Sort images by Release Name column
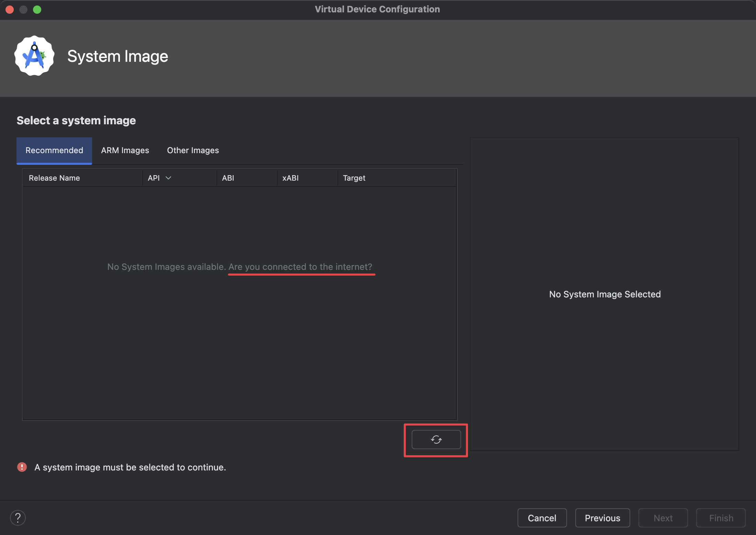 point(54,178)
